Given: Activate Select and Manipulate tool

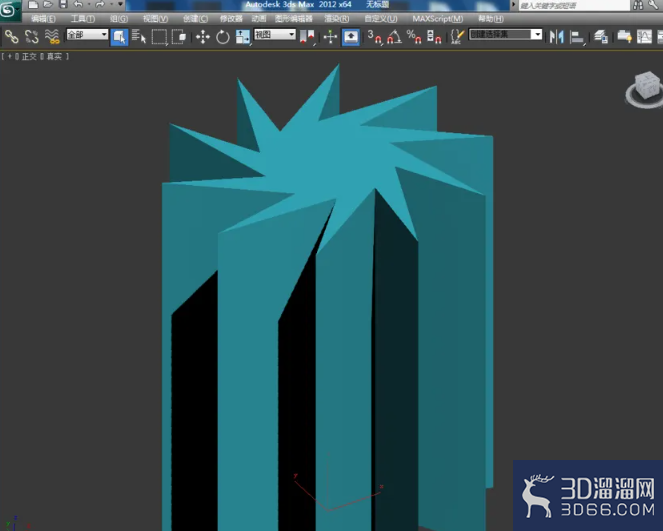Looking at the screenshot, I should [x=330, y=37].
